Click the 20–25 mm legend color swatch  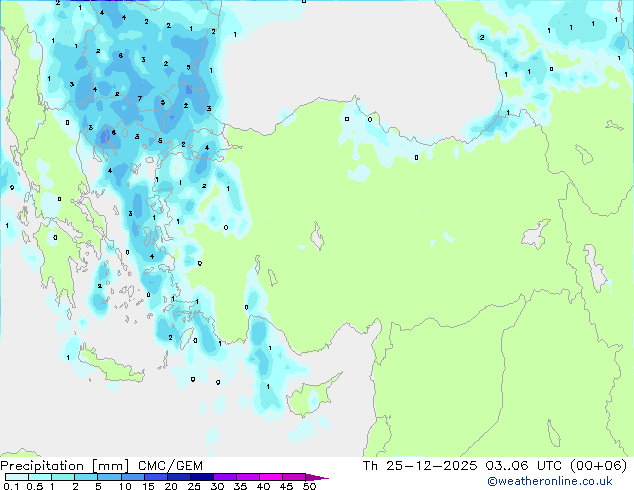[178, 477]
